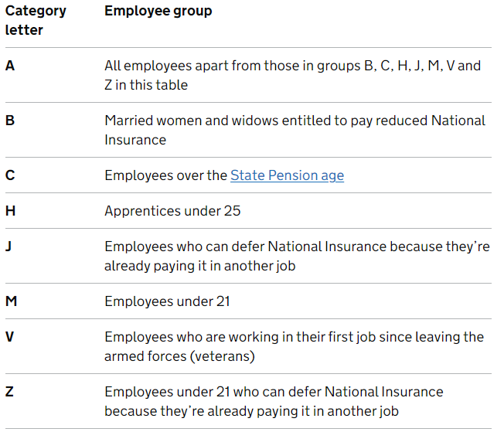Screen dimensions: 504x432
Task: Select category letter M cell
Action: [12, 301]
